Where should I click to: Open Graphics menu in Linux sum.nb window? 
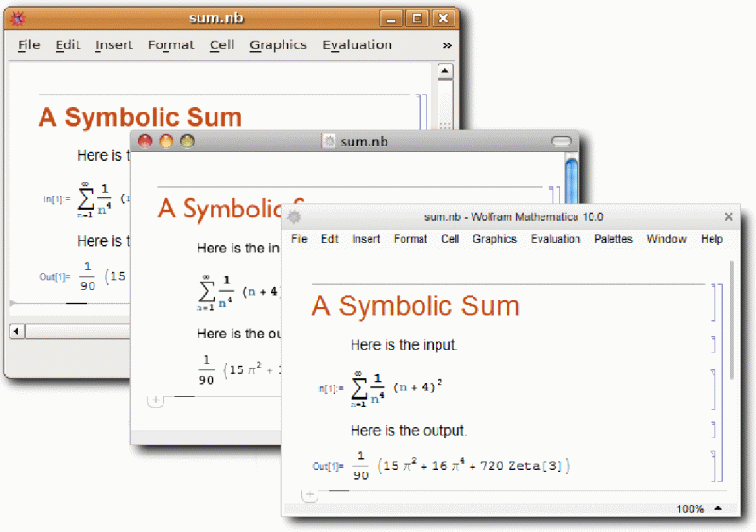pos(278,44)
